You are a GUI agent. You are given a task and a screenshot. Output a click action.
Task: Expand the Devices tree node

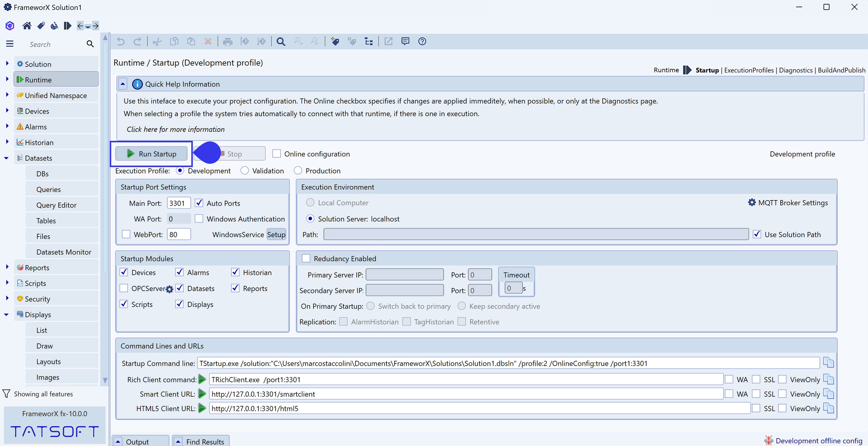click(x=7, y=110)
